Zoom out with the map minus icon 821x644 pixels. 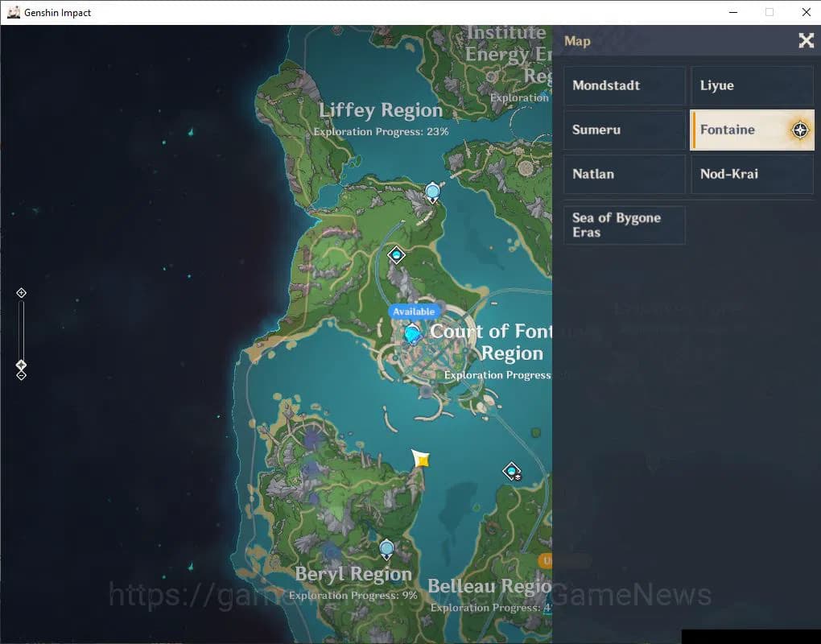[x=21, y=375]
